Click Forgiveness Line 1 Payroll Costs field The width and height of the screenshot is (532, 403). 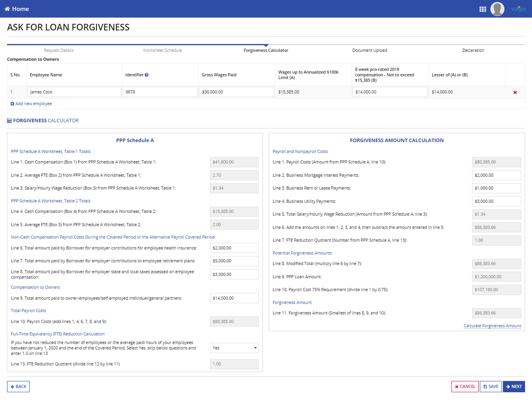[x=496, y=162]
